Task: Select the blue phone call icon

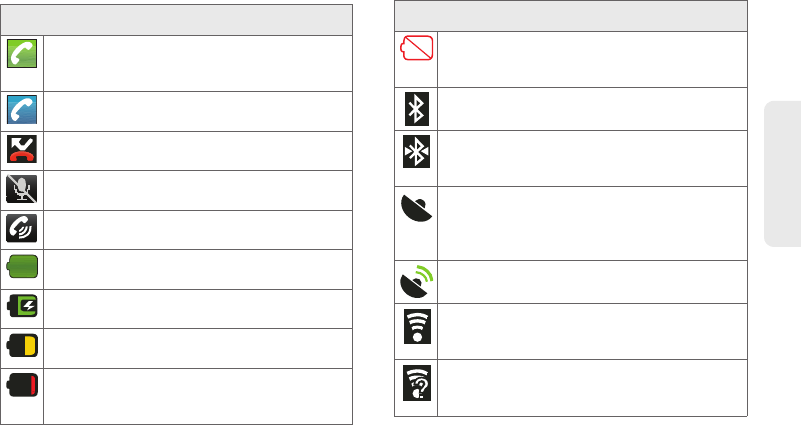Action: (22, 110)
